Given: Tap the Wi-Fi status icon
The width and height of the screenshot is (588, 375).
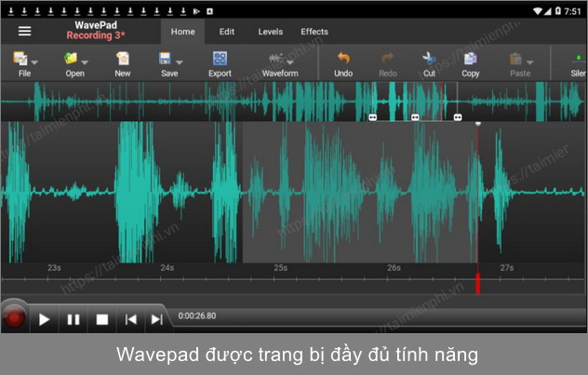Looking at the screenshot, I should pos(538,11).
